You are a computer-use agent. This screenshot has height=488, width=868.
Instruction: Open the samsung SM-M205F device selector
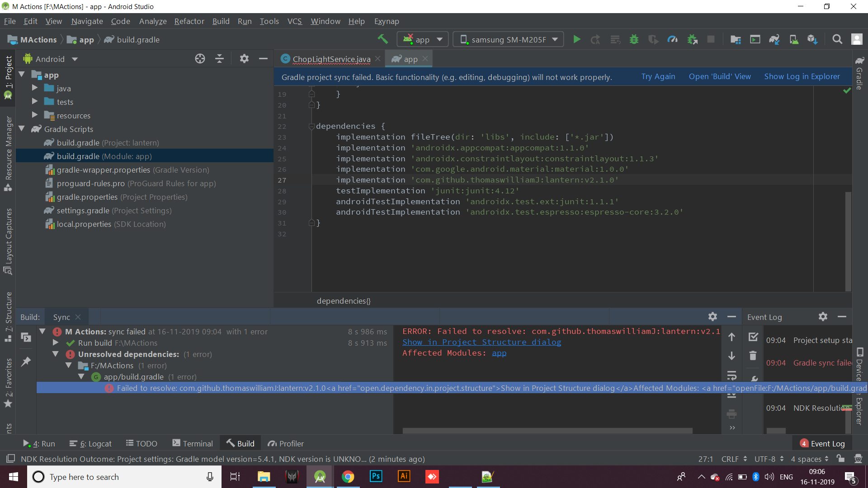pos(508,39)
